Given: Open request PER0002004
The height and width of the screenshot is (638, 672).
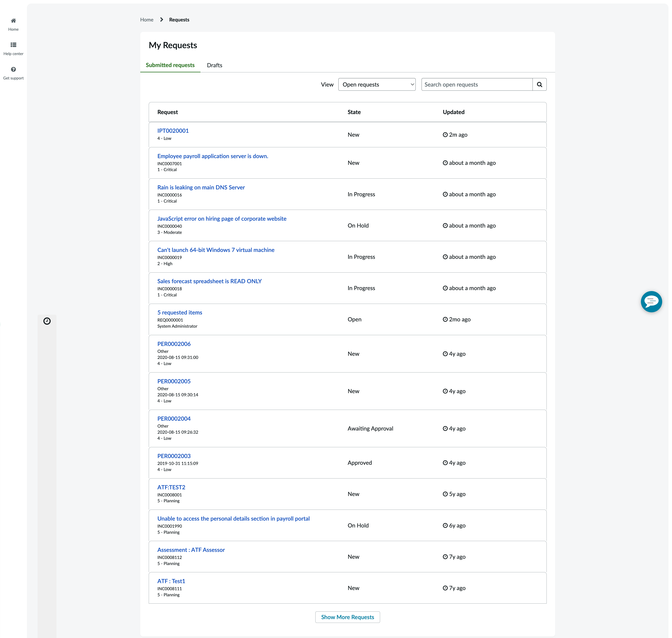Looking at the screenshot, I should [x=174, y=419].
